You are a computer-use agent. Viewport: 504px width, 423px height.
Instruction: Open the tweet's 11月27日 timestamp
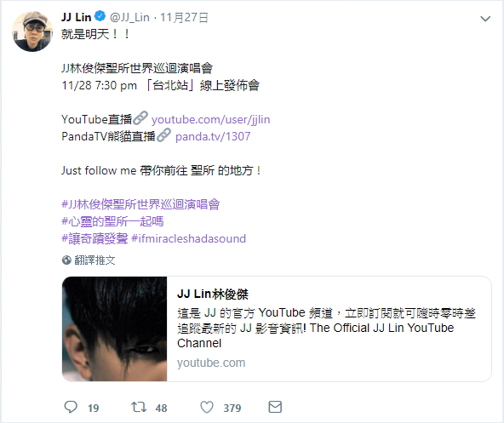coord(184,17)
